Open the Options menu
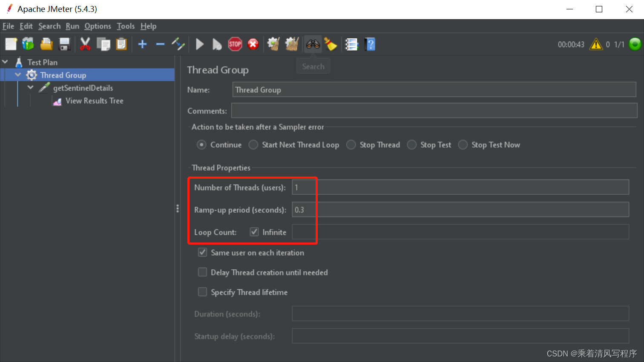This screenshot has width=644, height=362. (x=98, y=26)
